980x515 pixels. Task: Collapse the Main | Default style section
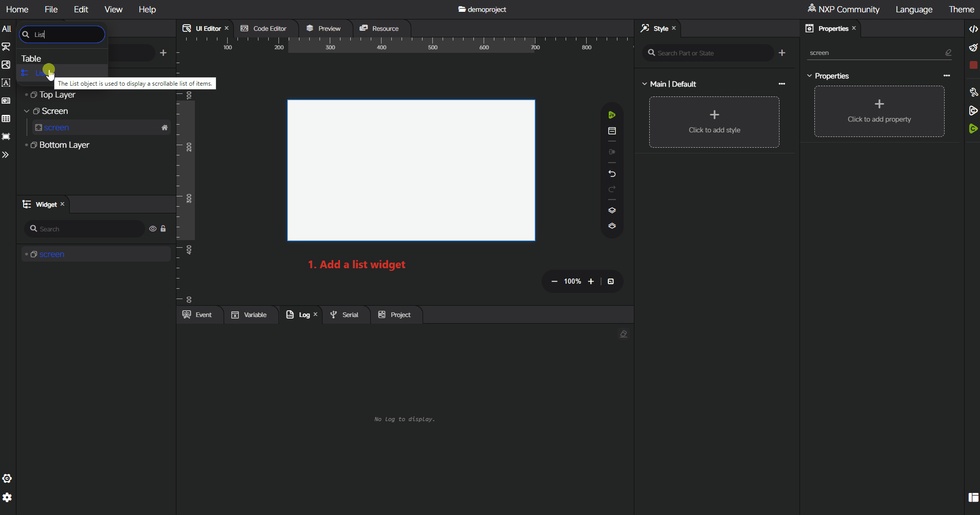[x=645, y=84]
